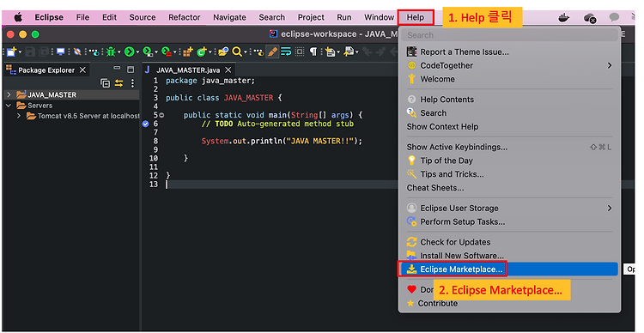This screenshot has height=333, width=644.
Task: Open the Run button dropdown arrow
Action: pos(137,52)
